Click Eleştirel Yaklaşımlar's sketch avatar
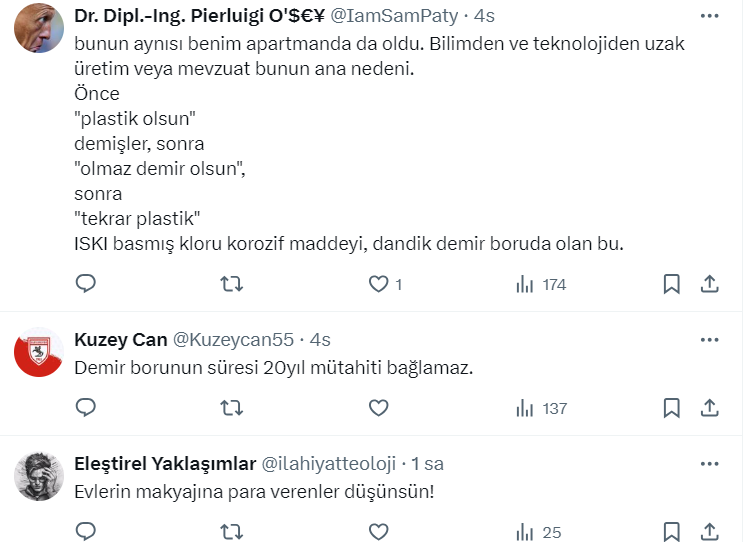 click(x=39, y=475)
